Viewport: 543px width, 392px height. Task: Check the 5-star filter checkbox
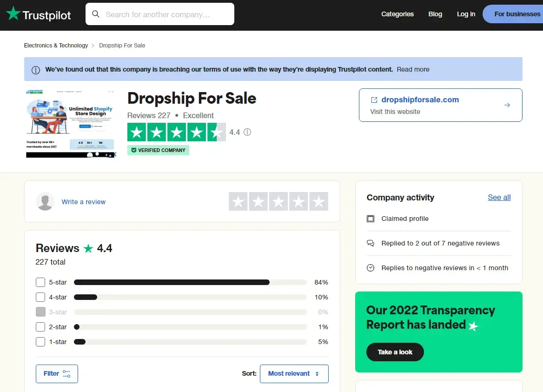pyautogui.click(x=40, y=282)
